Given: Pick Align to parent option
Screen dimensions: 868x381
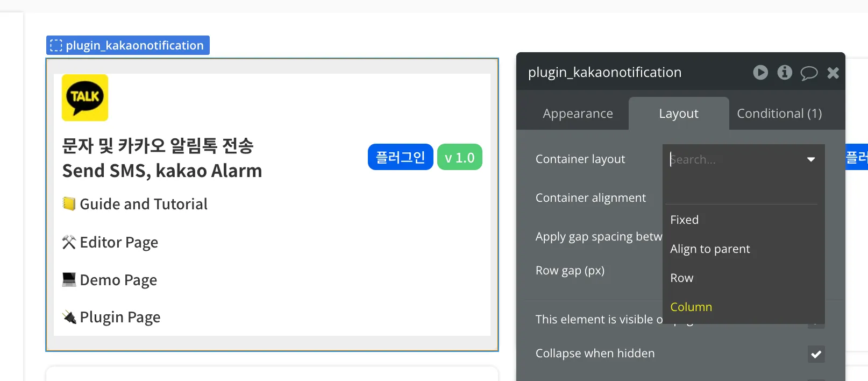Looking at the screenshot, I should pos(710,249).
